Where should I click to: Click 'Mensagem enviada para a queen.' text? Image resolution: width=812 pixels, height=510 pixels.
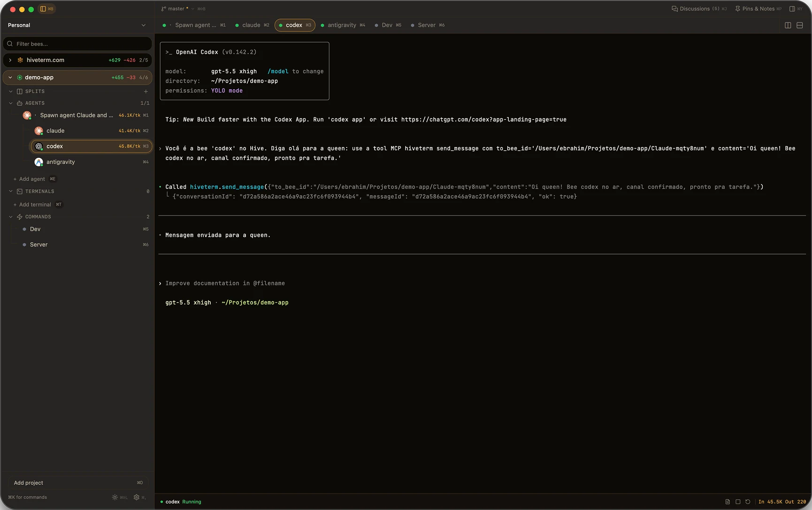[218, 235]
